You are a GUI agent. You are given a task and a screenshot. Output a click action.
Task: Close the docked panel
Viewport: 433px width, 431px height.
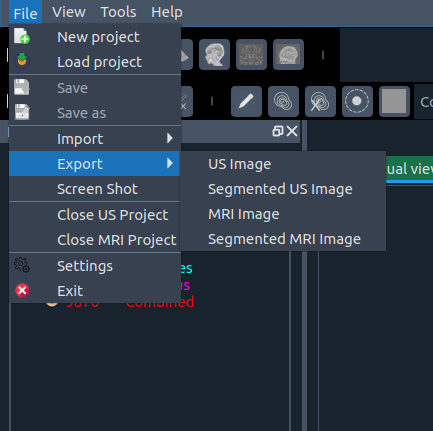(292, 131)
